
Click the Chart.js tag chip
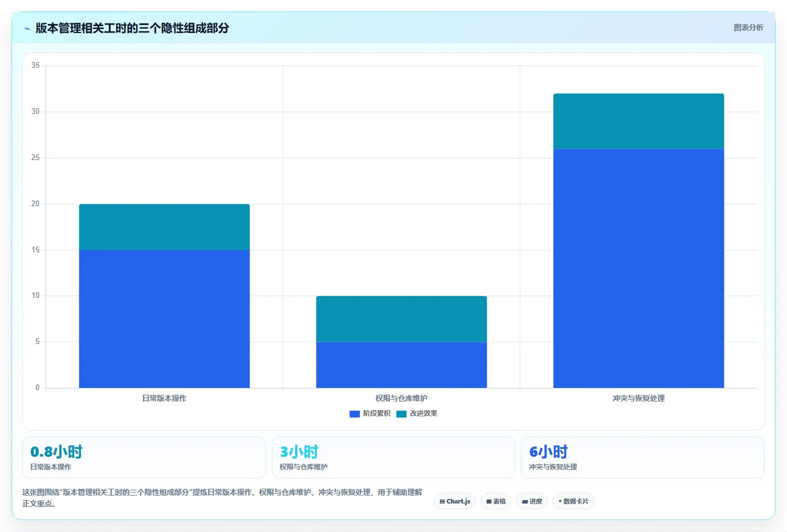[x=455, y=501]
